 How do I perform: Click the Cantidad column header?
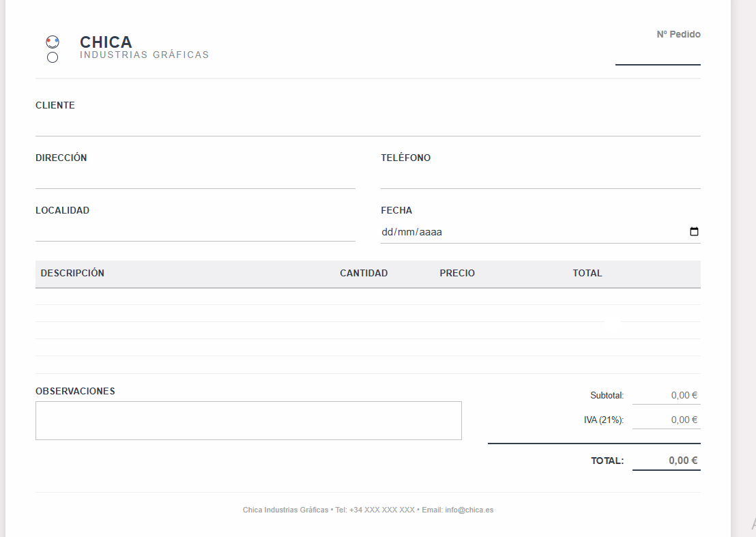click(364, 273)
